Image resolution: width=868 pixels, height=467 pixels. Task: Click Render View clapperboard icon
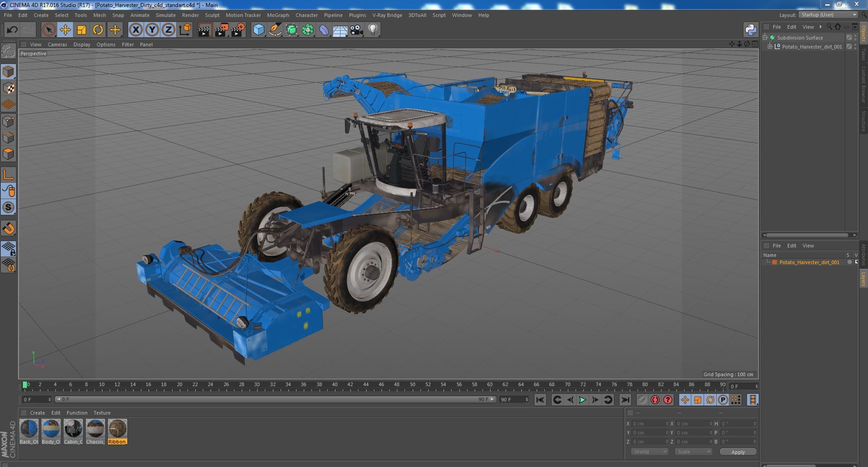(204, 30)
